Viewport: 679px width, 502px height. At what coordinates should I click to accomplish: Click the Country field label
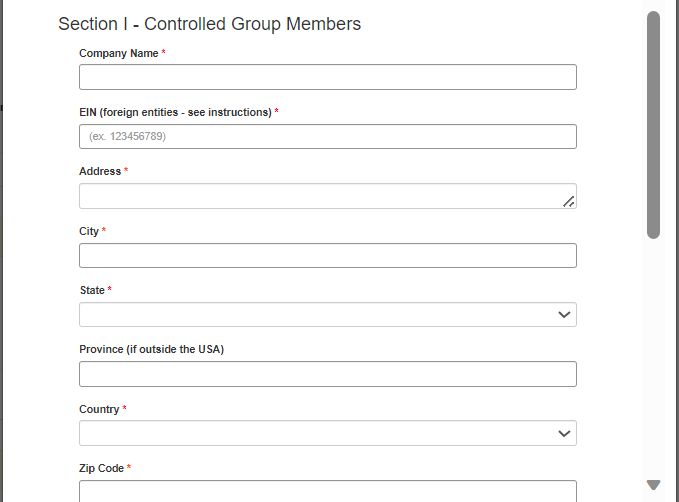pyautogui.click(x=99, y=409)
